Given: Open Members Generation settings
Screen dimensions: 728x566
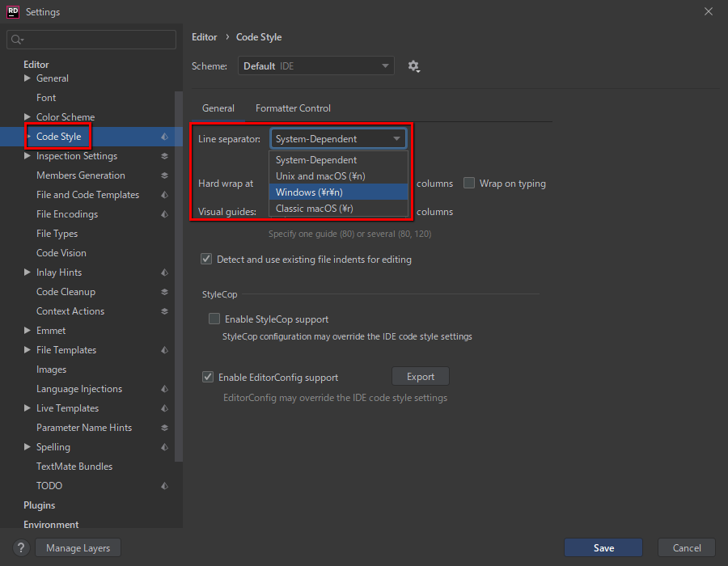Looking at the screenshot, I should (x=81, y=175).
